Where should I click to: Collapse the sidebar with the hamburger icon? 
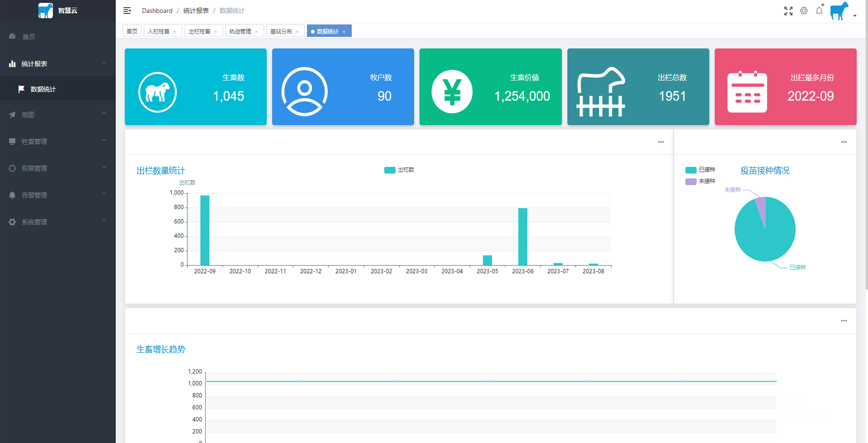127,11
